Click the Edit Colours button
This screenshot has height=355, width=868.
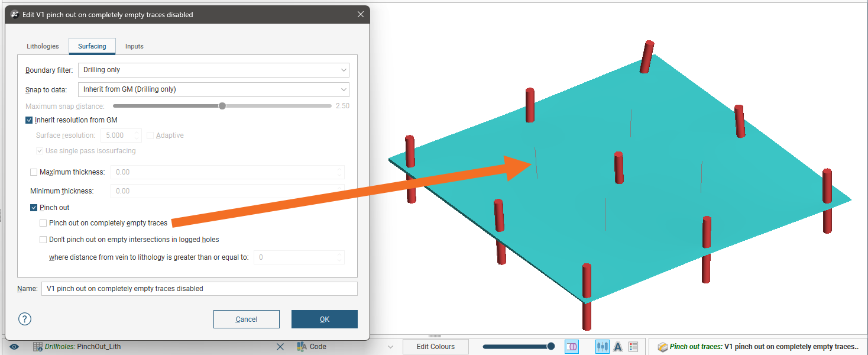[436, 347]
